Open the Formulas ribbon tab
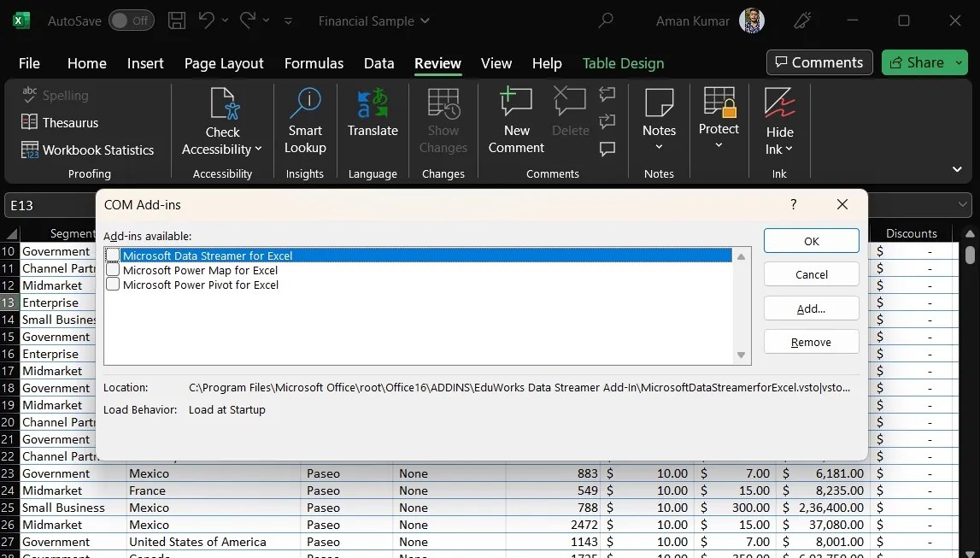Screen dimensions: 980x558 click(x=314, y=63)
